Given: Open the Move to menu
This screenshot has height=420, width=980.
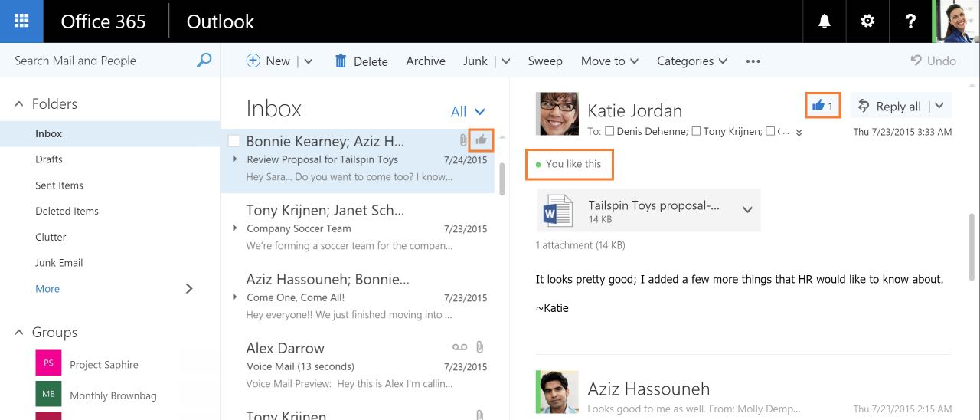Looking at the screenshot, I should click(x=610, y=61).
